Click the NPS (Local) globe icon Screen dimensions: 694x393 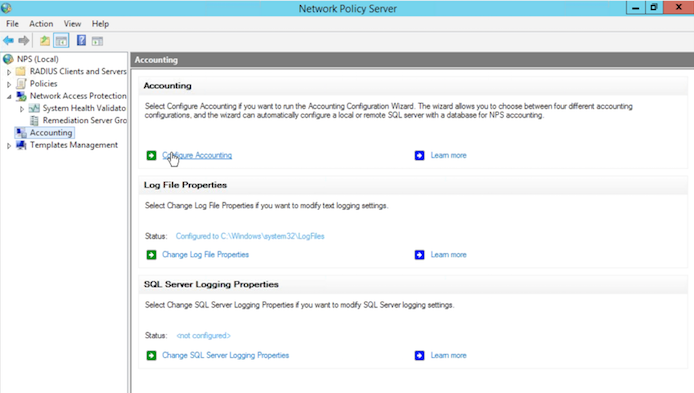[8, 59]
